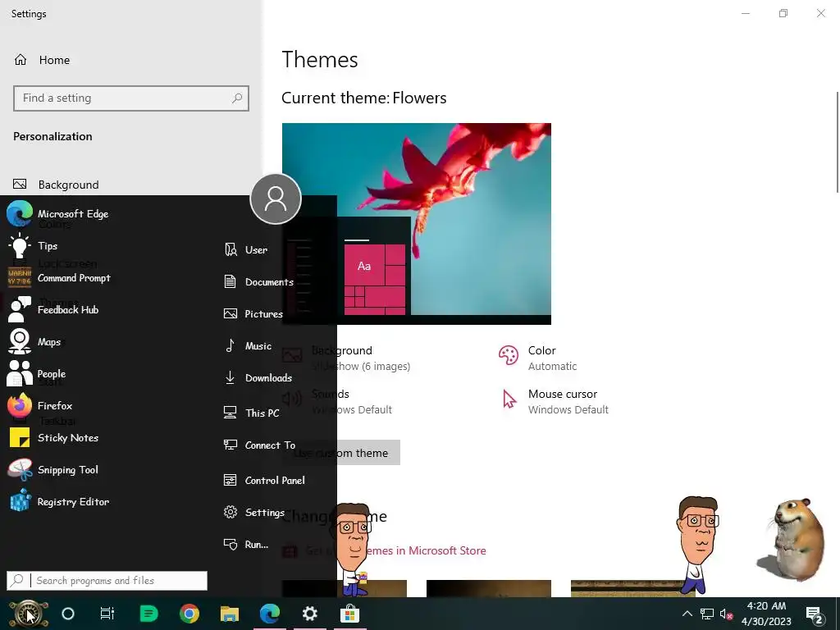This screenshot has height=630, width=840.
Task: Open the Sounds Windows Default option
Action: coord(337,401)
